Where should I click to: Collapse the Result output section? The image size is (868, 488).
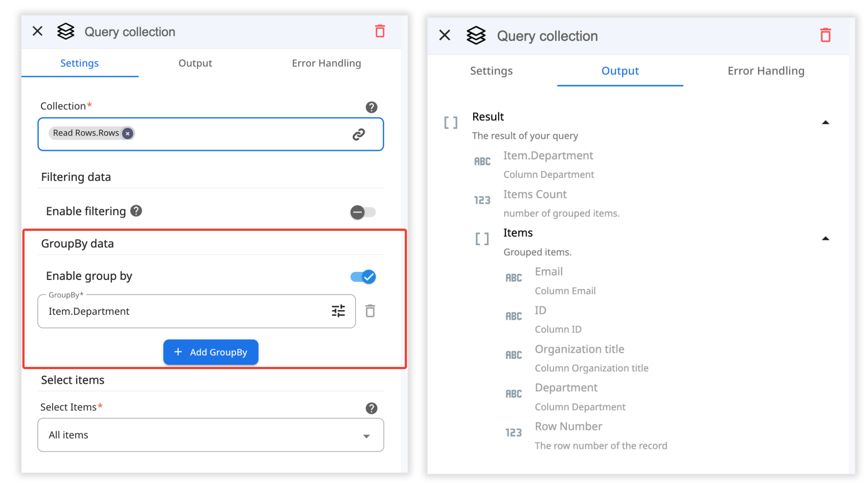pos(825,123)
